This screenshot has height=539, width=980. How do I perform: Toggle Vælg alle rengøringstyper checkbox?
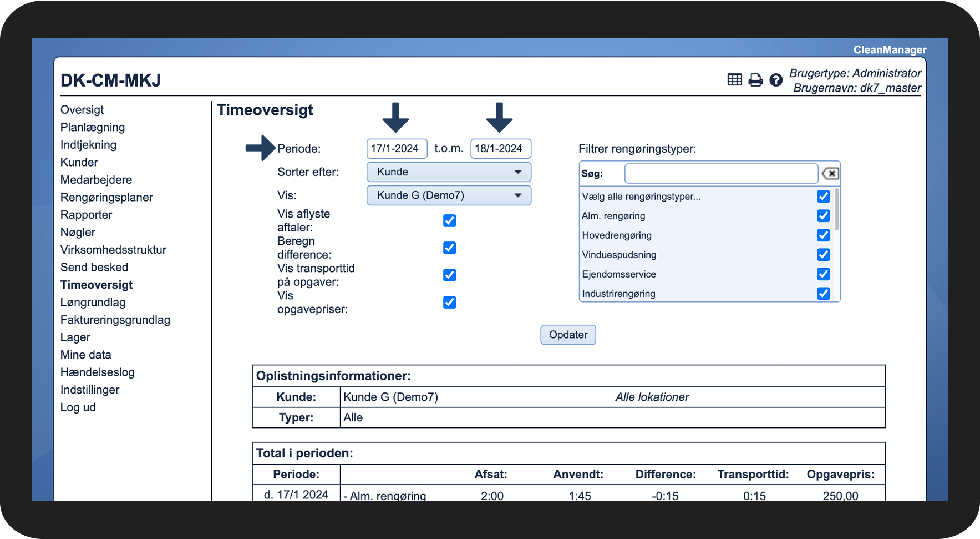(824, 196)
